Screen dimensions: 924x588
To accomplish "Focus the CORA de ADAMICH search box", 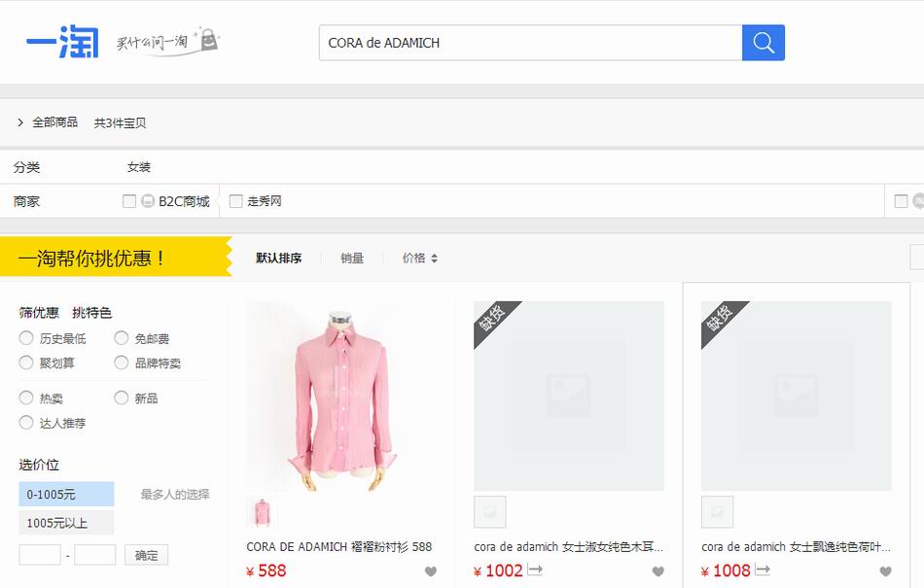I will [530, 43].
